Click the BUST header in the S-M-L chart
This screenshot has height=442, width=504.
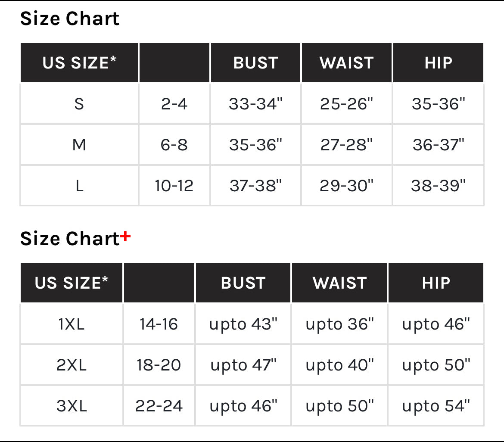tap(255, 63)
